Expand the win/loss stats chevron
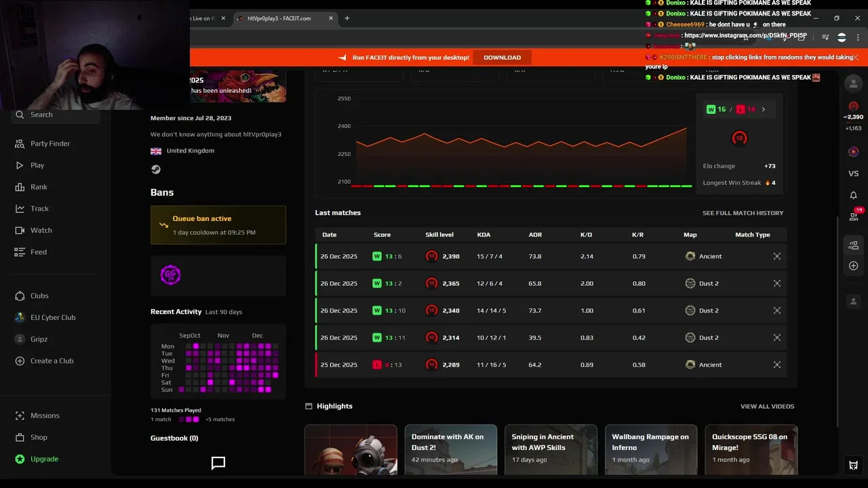Image resolution: width=868 pixels, height=488 pixels. coord(764,109)
